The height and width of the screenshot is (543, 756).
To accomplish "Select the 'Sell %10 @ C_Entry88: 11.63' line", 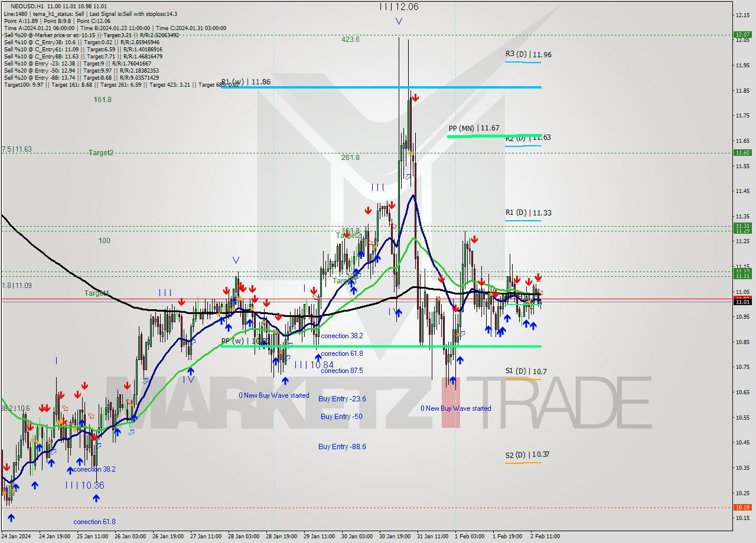I will 82,56.
